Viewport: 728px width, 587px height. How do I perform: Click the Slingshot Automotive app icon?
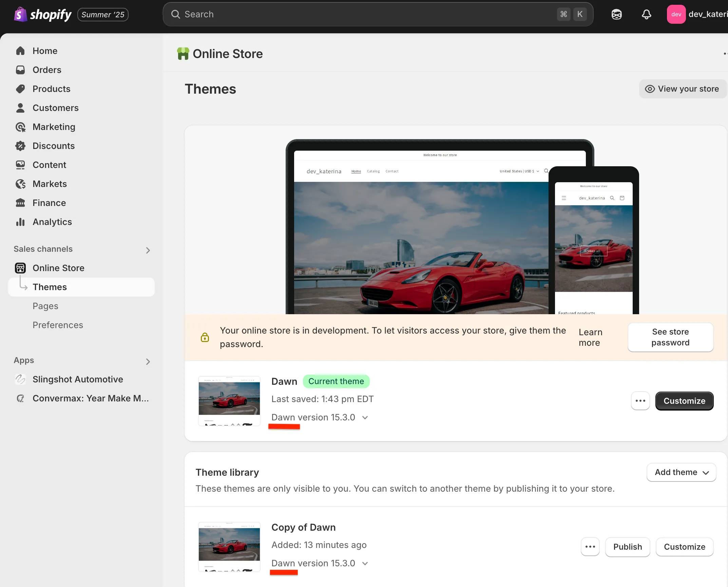tap(20, 379)
